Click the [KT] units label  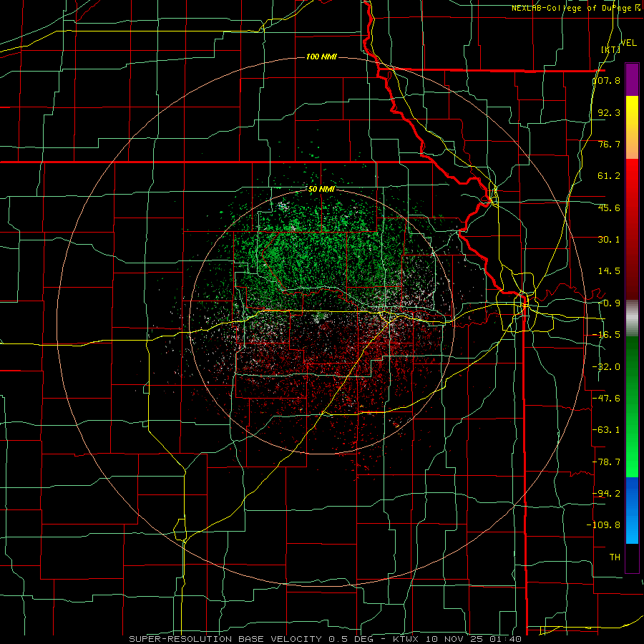610,49
